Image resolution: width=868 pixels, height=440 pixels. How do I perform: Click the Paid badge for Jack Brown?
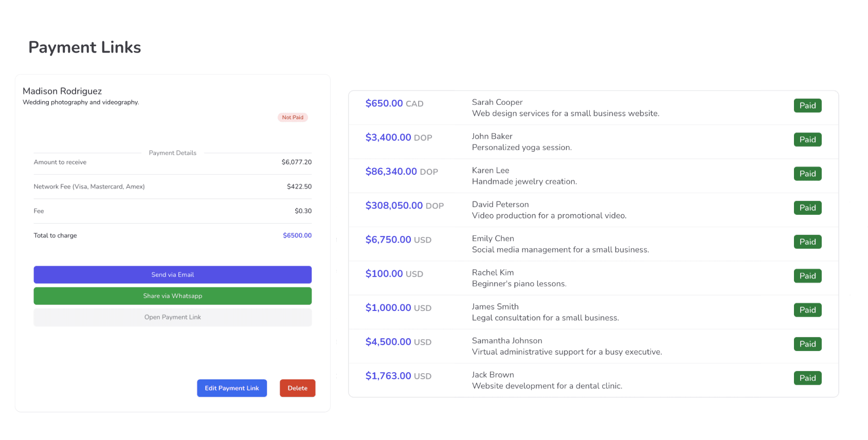[x=807, y=378]
